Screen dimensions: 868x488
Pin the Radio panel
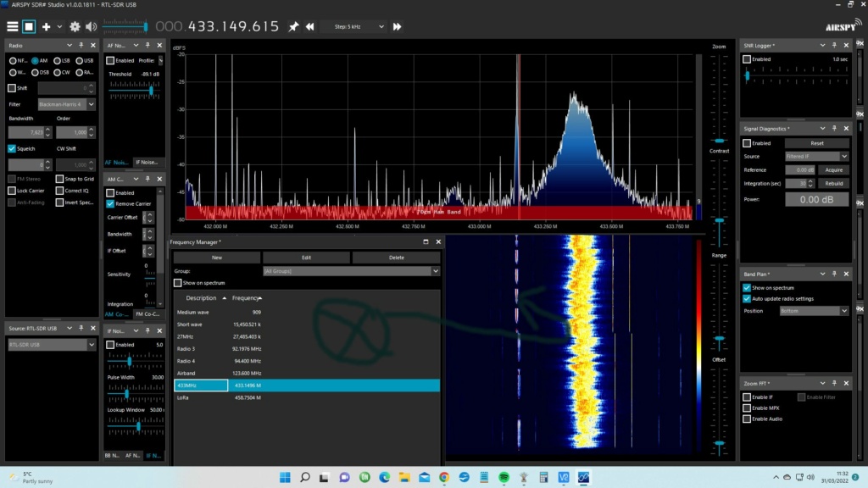click(81, 46)
